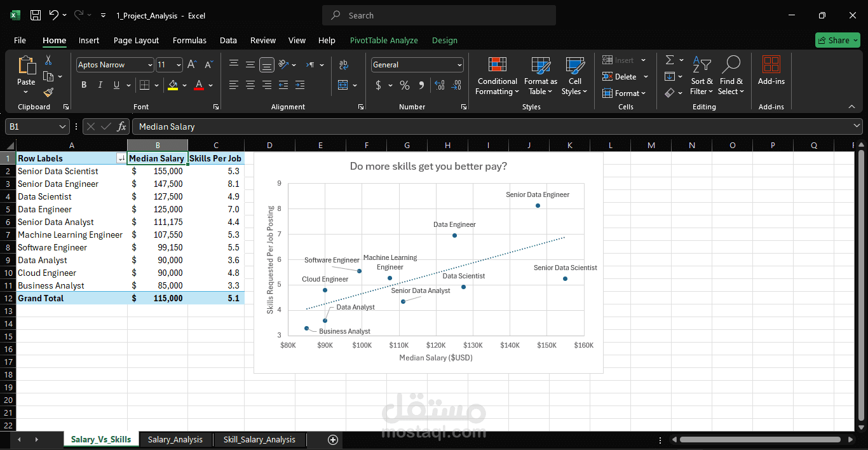Open the Format cells button
This screenshot has width=868, height=450.
(624, 93)
